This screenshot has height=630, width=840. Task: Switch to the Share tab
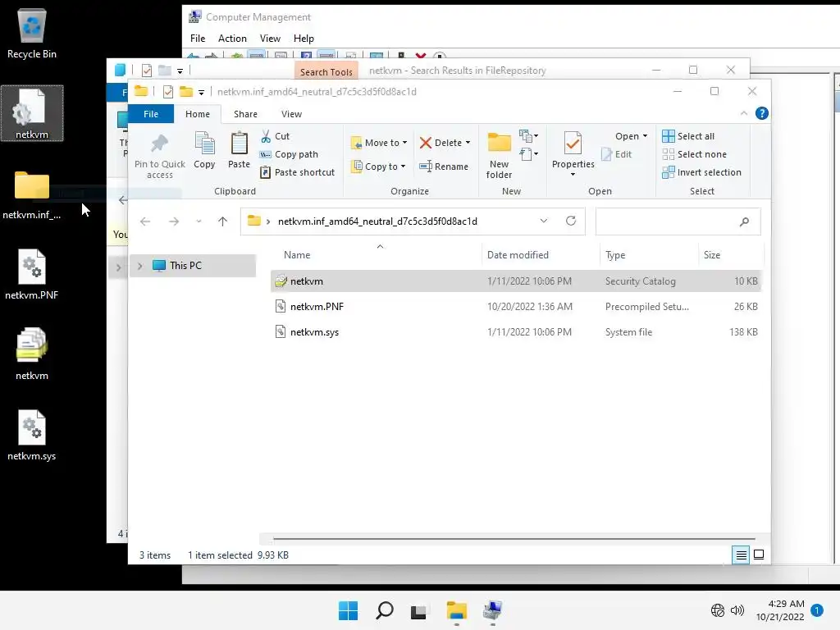coord(245,114)
